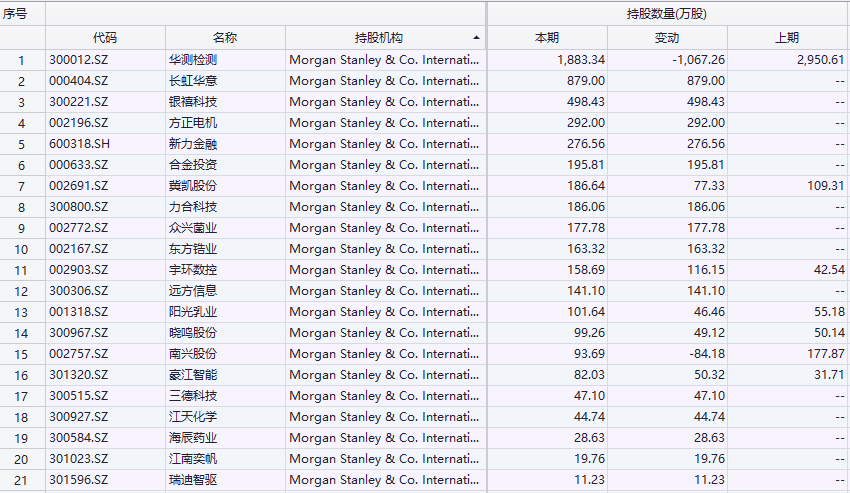Click the 44.74 current period value
The image size is (850, 493).
pos(590,417)
